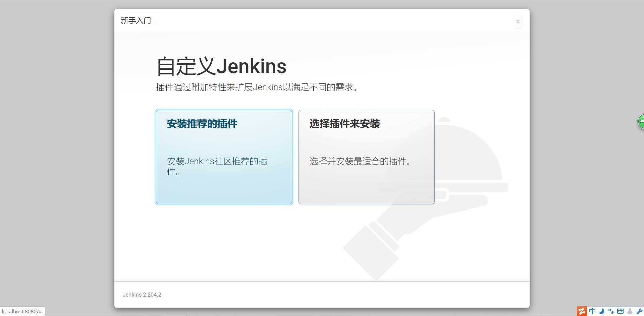Click the 自定义Jenkins heading

tap(221, 66)
